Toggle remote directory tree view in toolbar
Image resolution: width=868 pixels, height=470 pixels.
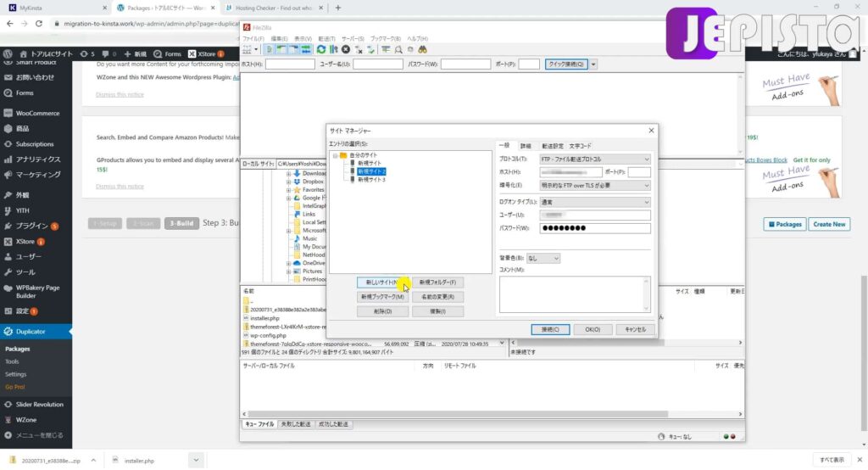point(293,50)
